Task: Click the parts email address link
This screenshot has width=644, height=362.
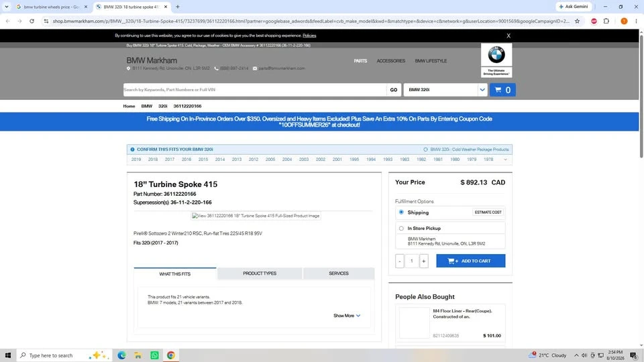Action: point(282,68)
